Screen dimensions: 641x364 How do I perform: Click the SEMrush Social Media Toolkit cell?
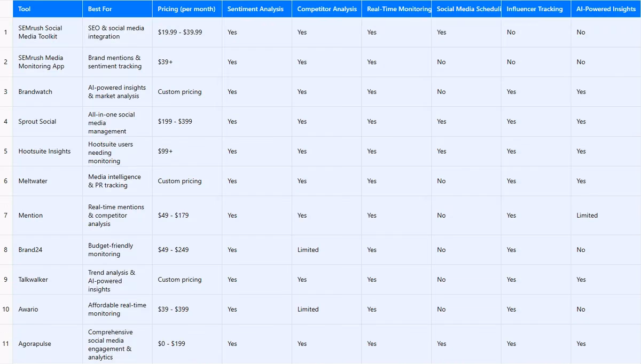(x=48, y=32)
